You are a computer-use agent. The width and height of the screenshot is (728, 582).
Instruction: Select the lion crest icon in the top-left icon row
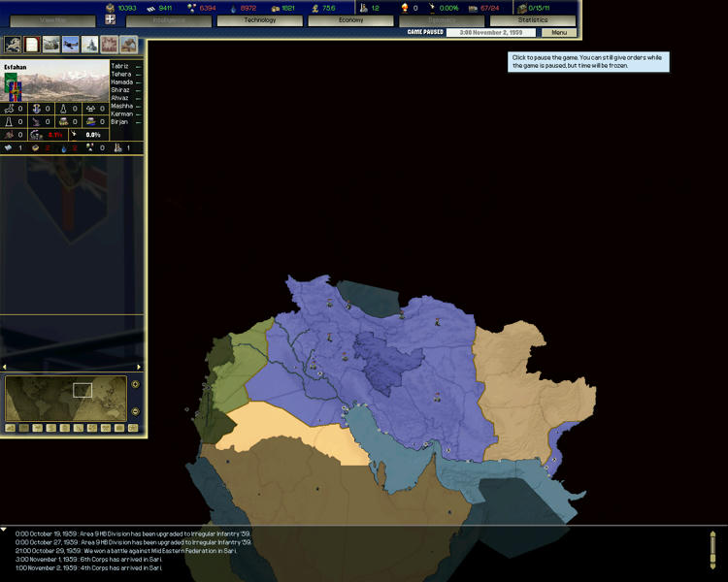click(13, 45)
